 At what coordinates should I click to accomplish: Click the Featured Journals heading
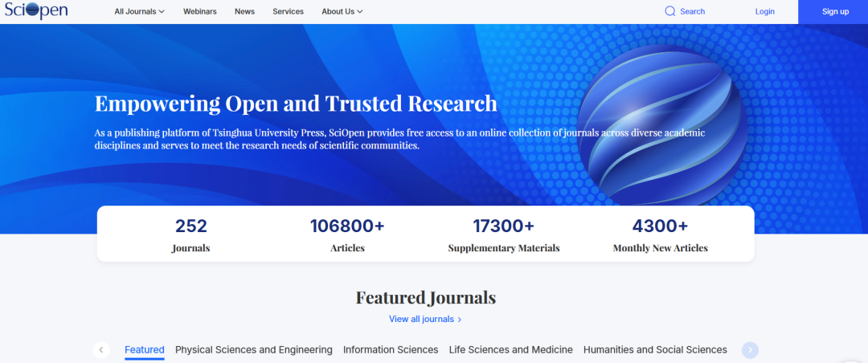coord(426,298)
